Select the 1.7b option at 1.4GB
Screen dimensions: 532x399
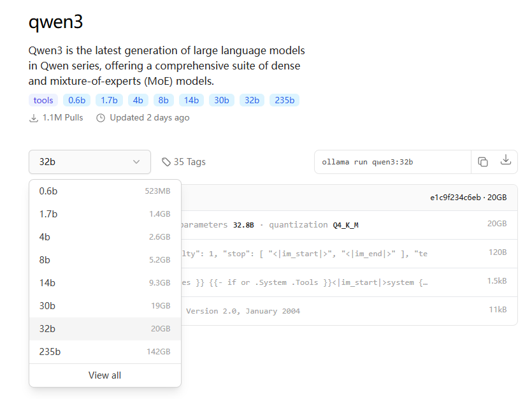point(105,214)
